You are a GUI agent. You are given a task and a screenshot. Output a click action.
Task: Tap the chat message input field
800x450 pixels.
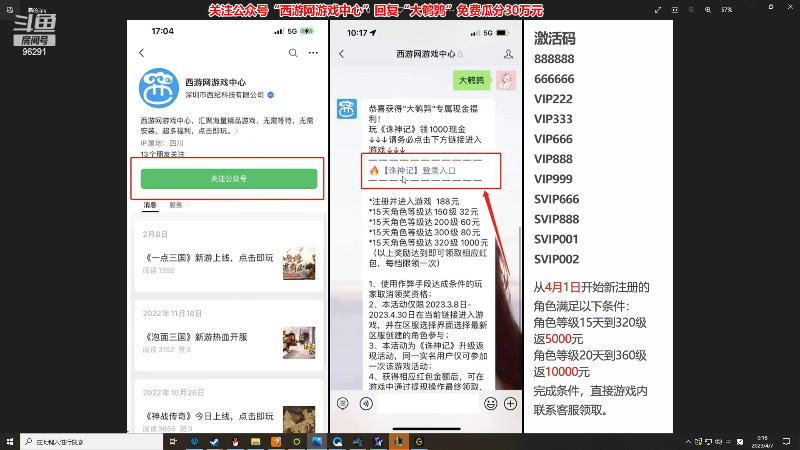428,404
